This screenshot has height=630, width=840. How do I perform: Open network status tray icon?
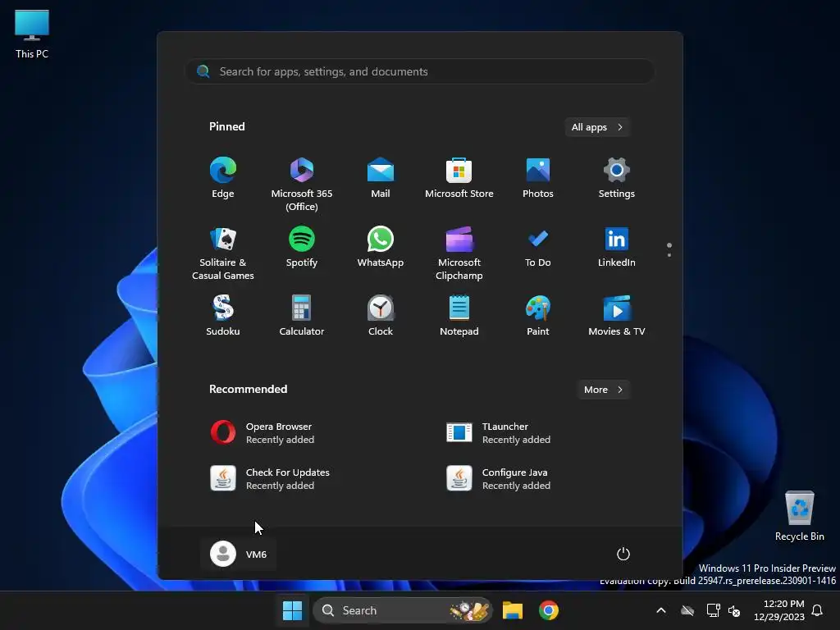(x=713, y=610)
